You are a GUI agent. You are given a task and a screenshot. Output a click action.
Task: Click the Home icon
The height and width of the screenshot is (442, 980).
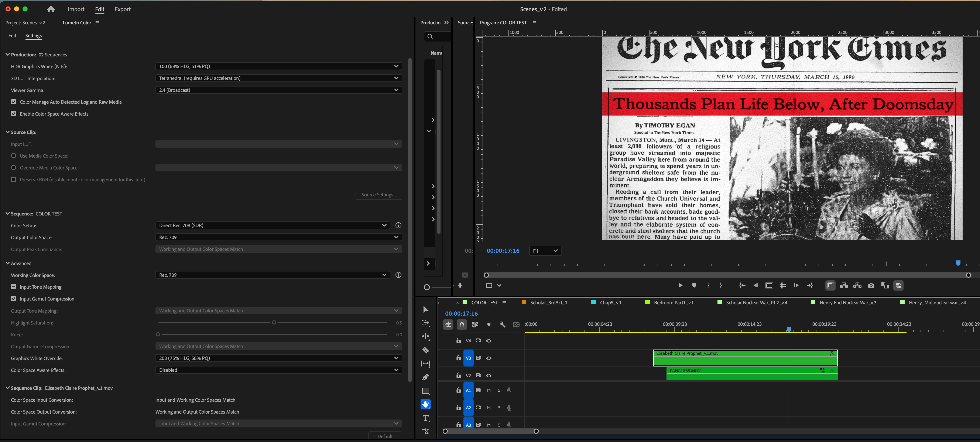click(x=51, y=9)
